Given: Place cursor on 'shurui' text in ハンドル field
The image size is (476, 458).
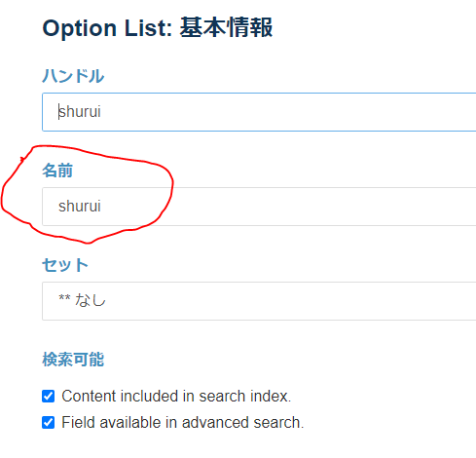Looking at the screenshot, I should (x=80, y=112).
